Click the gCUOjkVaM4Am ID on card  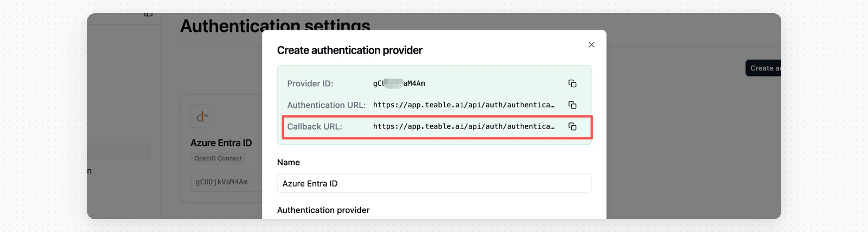[221, 182]
